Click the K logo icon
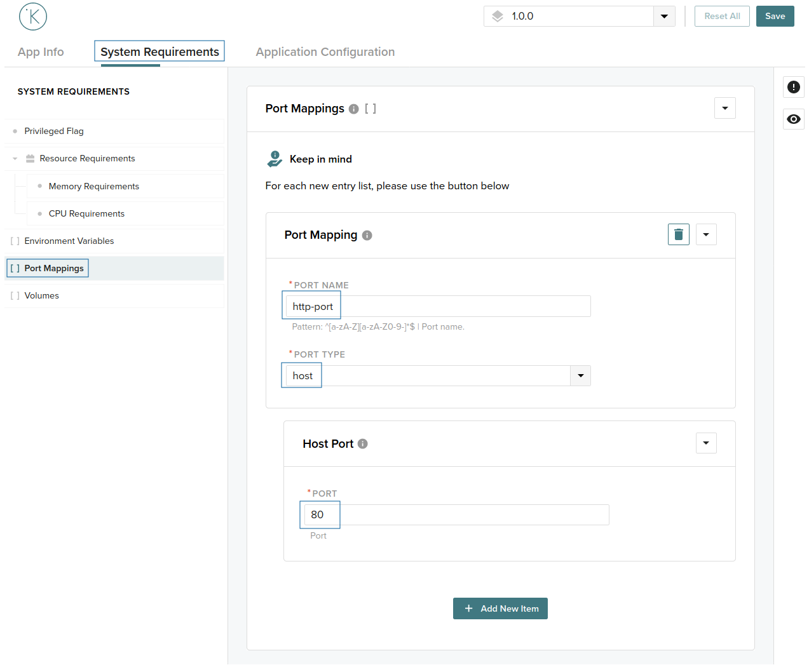Viewport: 809px width, 672px height. tap(33, 17)
